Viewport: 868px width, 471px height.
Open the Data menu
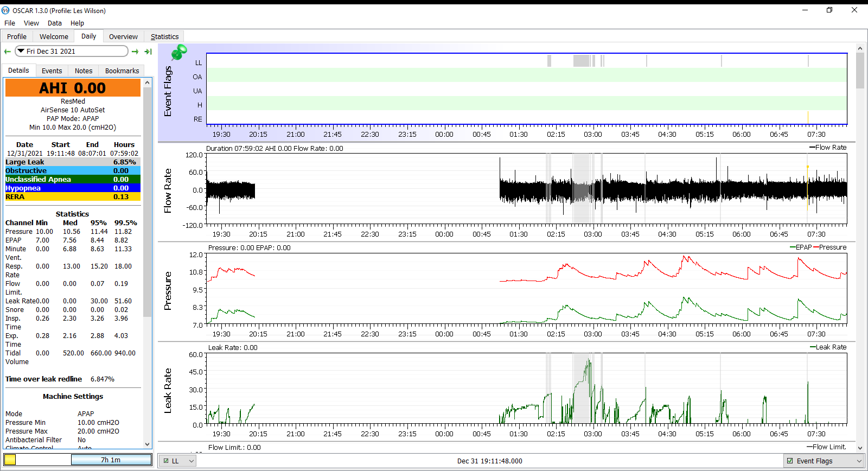click(x=55, y=23)
